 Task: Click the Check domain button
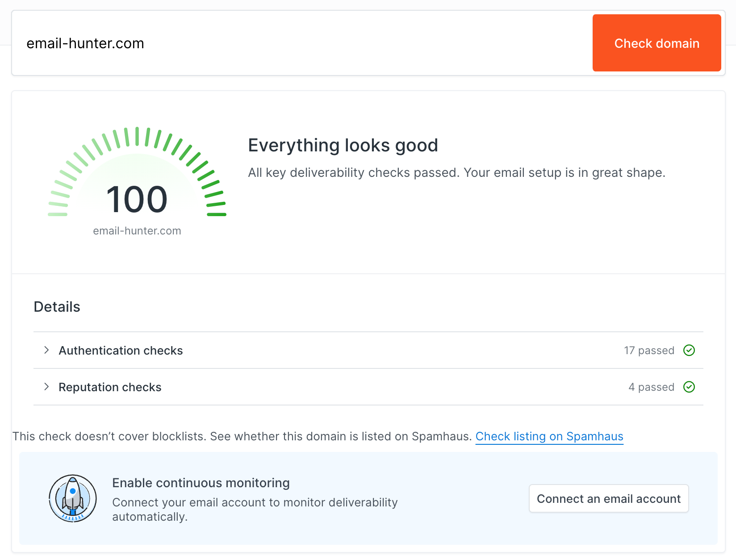(x=657, y=43)
